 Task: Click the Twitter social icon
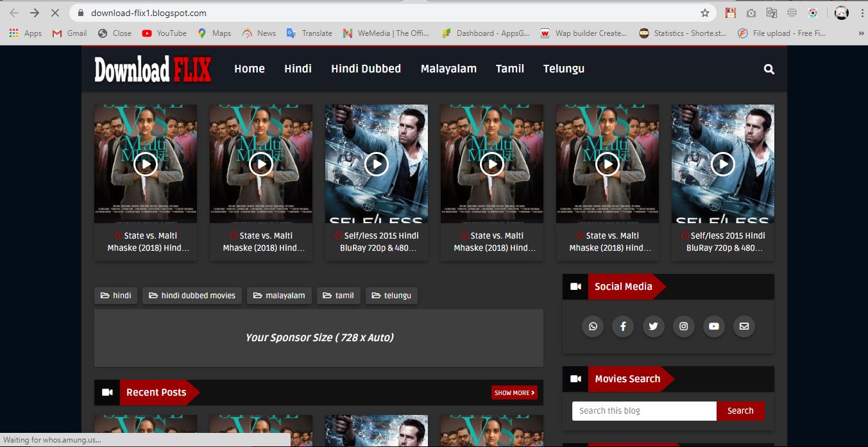tap(653, 326)
